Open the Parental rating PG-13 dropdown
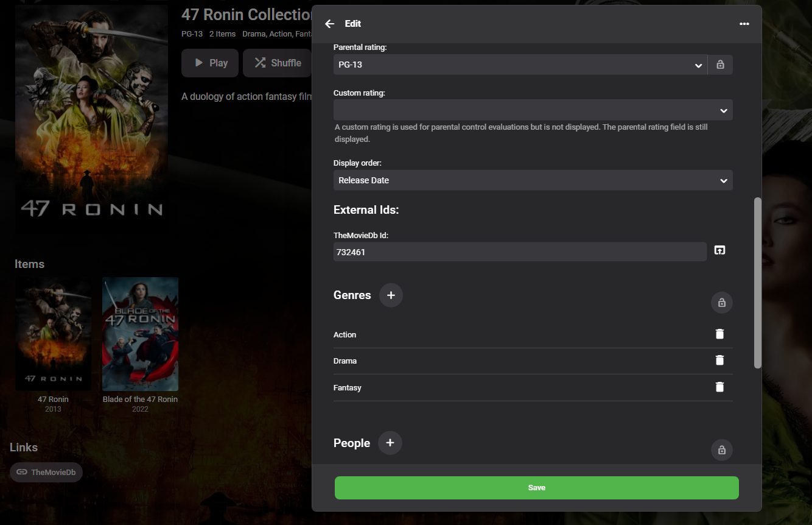Screen dimensions: 812x525 pos(520,65)
